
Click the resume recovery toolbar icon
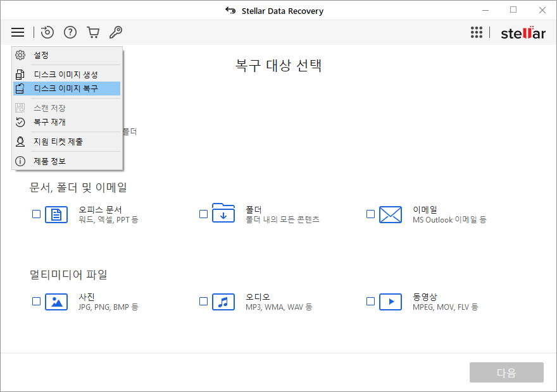click(47, 32)
